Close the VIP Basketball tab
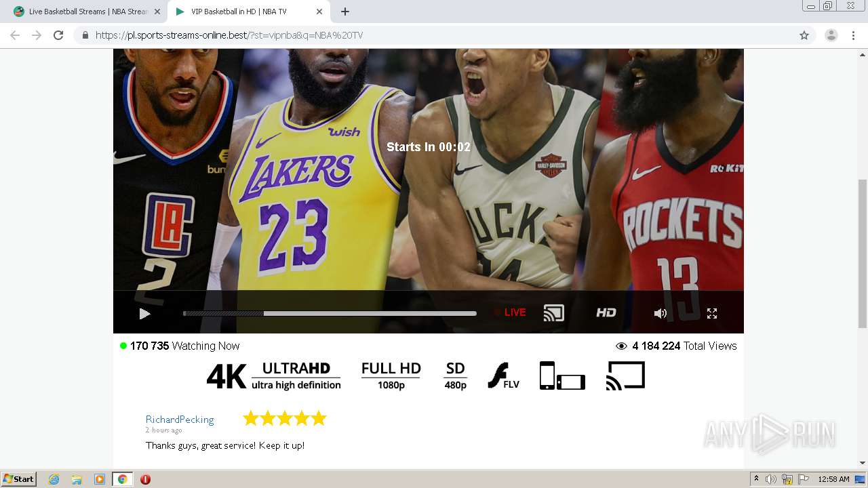This screenshot has width=868, height=488. 319,12
